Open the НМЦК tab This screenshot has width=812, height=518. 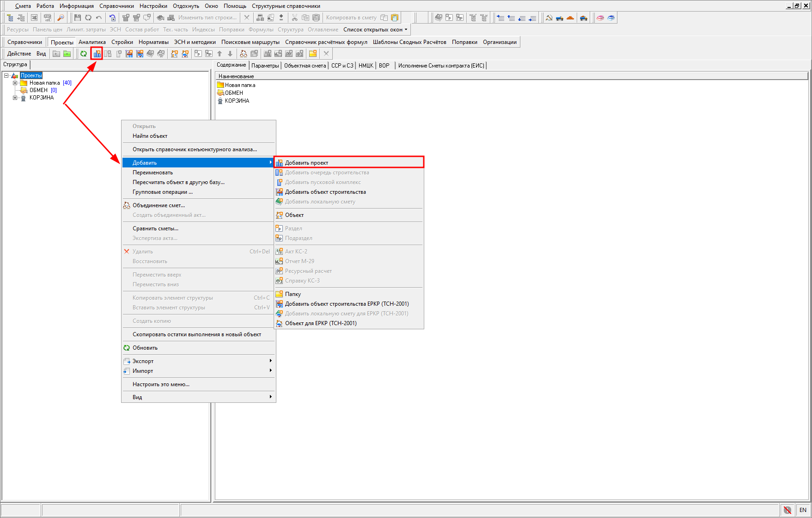[366, 66]
